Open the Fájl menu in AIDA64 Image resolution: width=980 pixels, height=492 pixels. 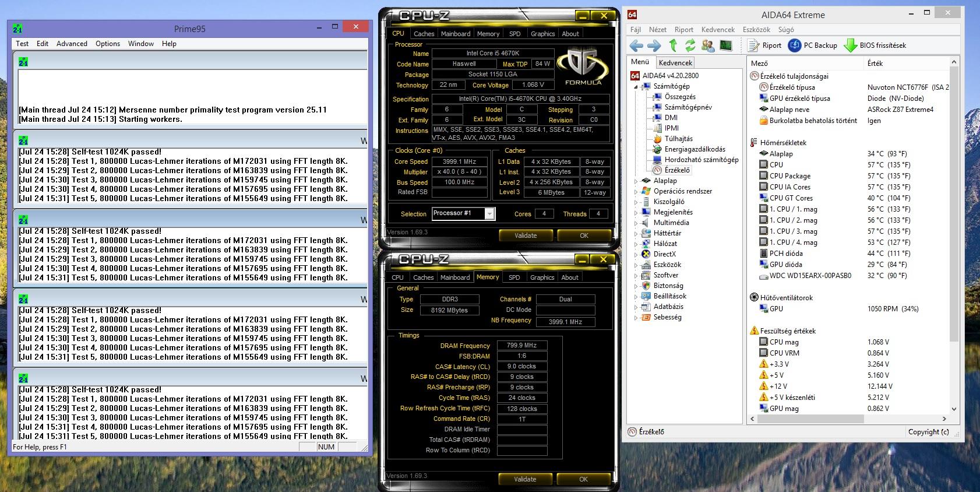[636, 30]
